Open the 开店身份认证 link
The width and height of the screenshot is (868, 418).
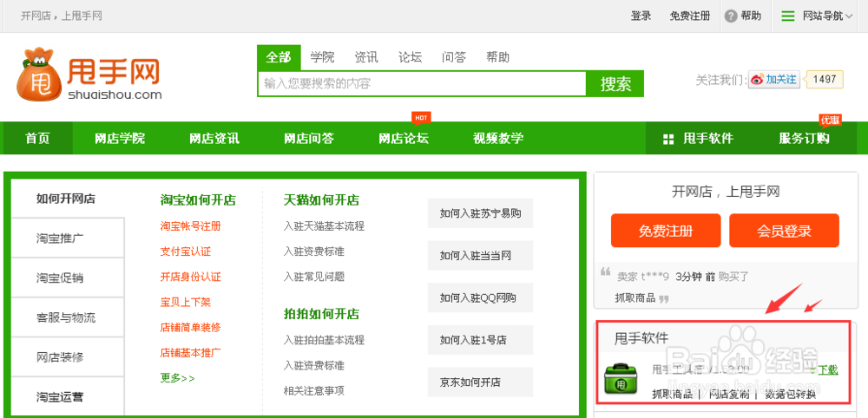coord(190,277)
